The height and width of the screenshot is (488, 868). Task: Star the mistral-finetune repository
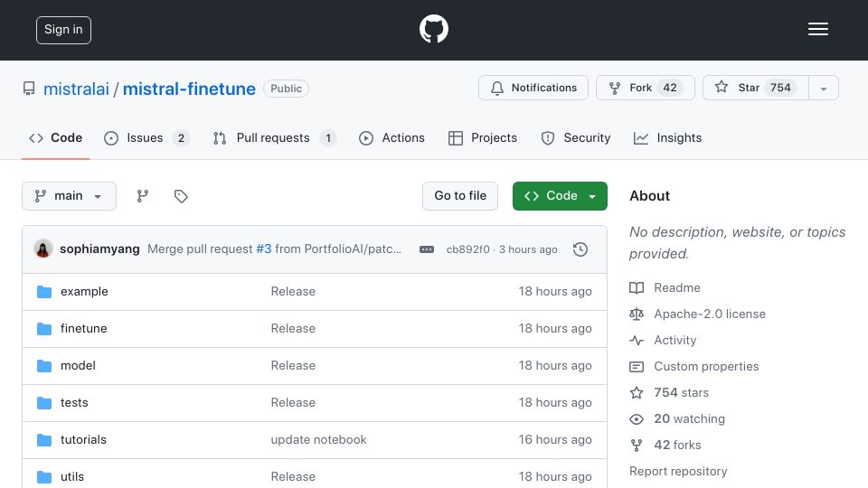pyautogui.click(x=756, y=88)
